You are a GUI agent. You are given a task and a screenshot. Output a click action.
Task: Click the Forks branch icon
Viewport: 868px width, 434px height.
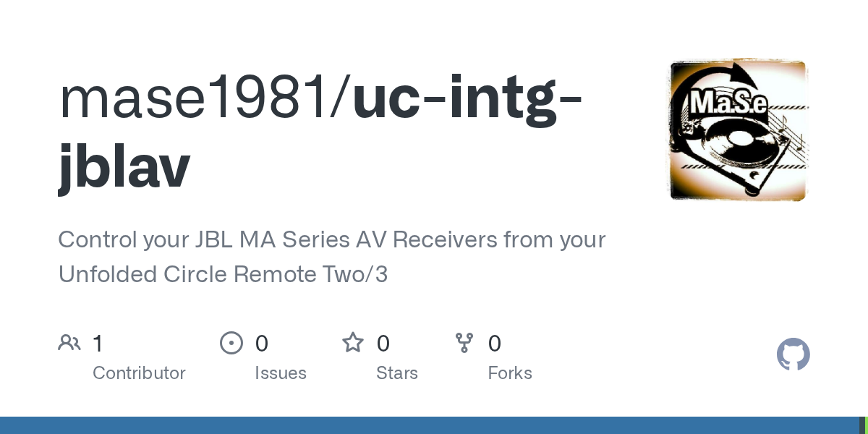(x=464, y=343)
